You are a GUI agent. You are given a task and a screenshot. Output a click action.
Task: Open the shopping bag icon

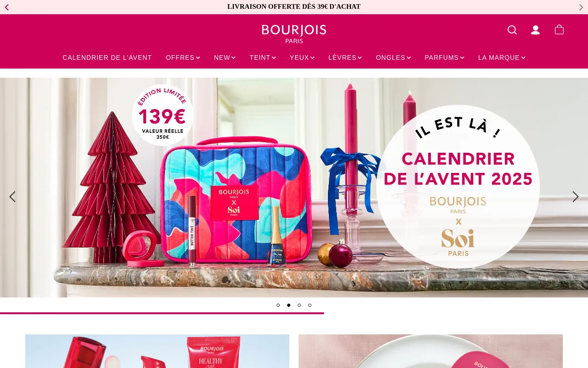point(559,30)
